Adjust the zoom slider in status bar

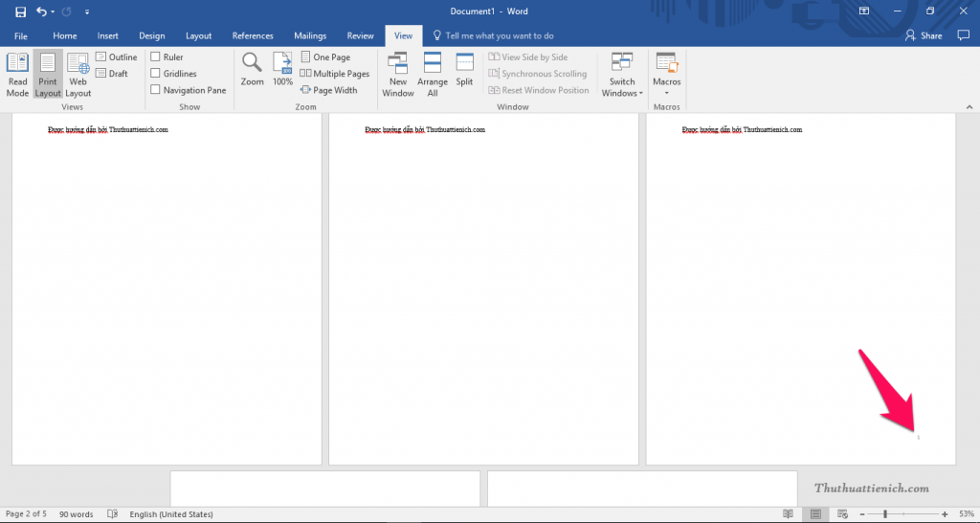pyautogui.click(x=885, y=514)
